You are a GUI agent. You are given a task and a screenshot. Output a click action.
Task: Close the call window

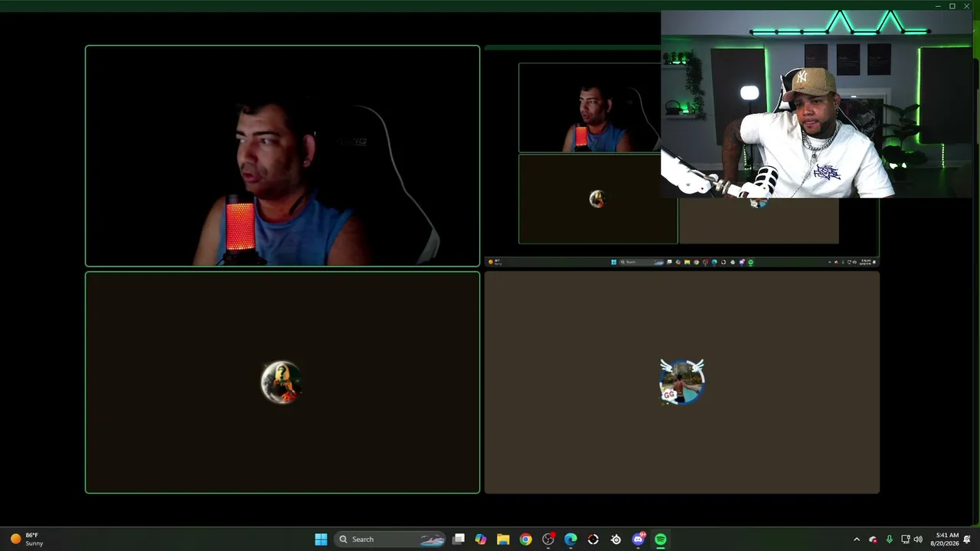(967, 6)
